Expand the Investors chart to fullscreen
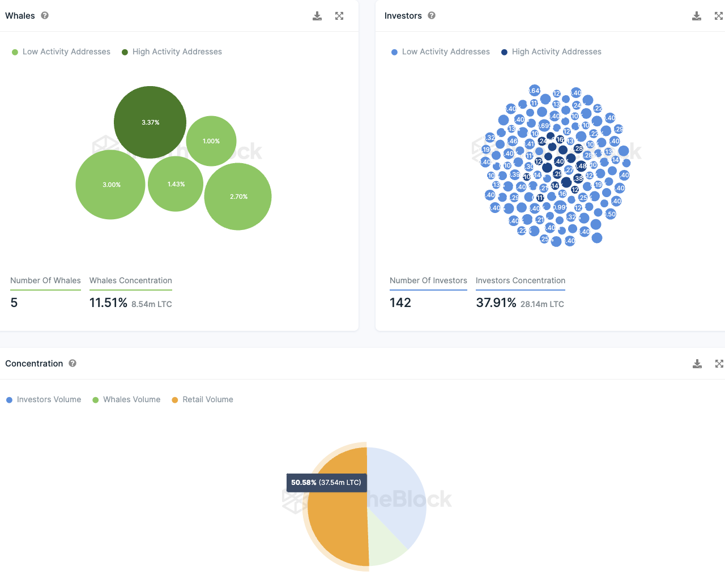 tap(719, 16)
